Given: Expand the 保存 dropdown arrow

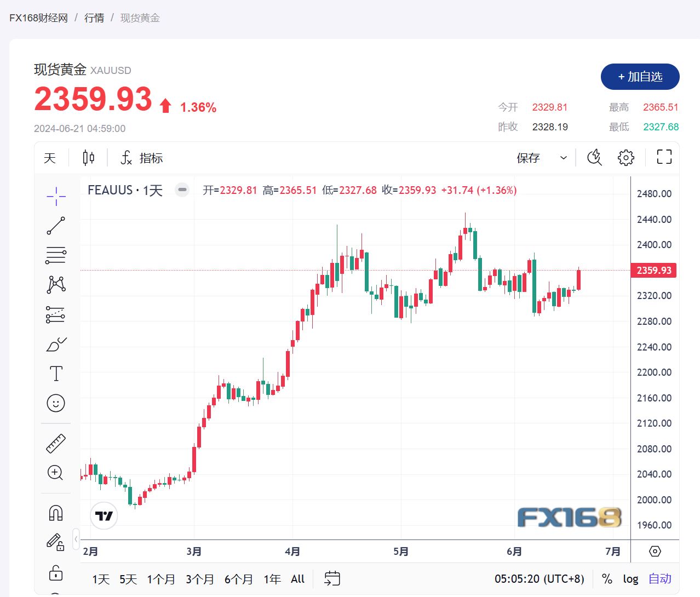Looking at the screenshot, I should click(x=563, y=158).
